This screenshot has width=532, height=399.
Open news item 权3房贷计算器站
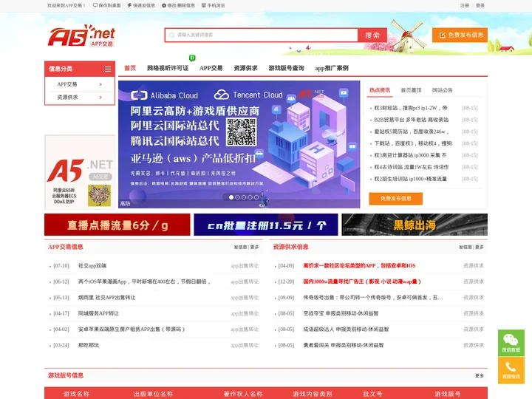click(410, 155)
